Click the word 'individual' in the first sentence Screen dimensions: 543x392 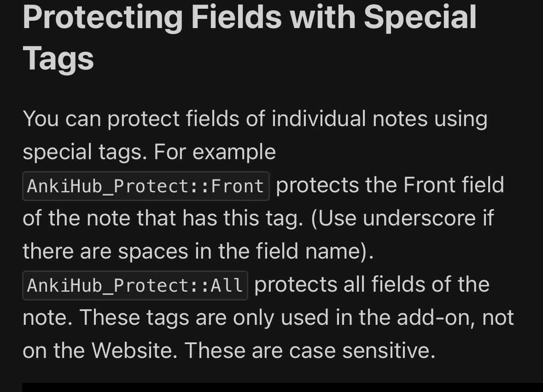(x=319, y=119)
